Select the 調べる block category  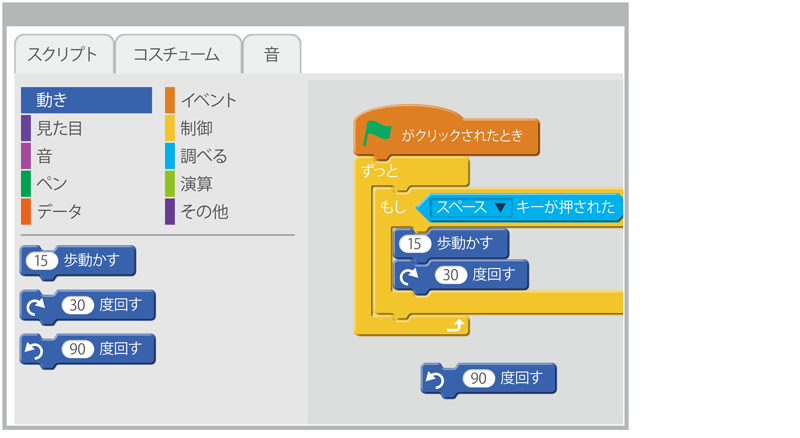click(x=196, y=156)
